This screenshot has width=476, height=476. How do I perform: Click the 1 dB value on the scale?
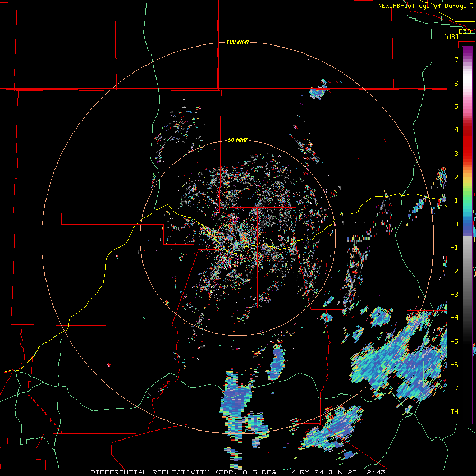coord(456,200)
